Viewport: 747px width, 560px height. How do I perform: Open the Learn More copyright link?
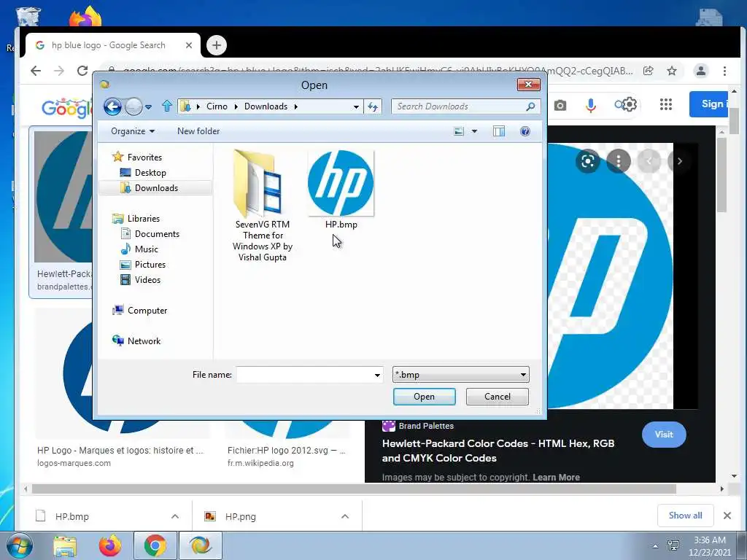click(x=556, y=477)
